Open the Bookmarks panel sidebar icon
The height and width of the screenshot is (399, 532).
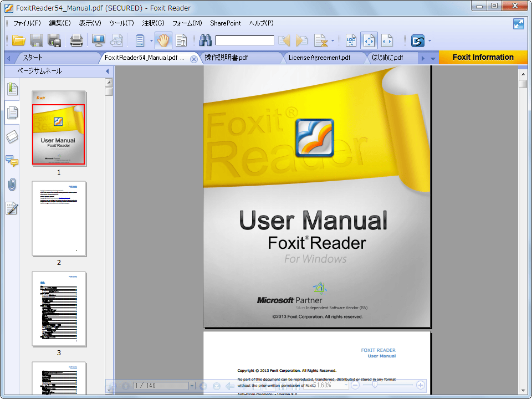point(12,89)
